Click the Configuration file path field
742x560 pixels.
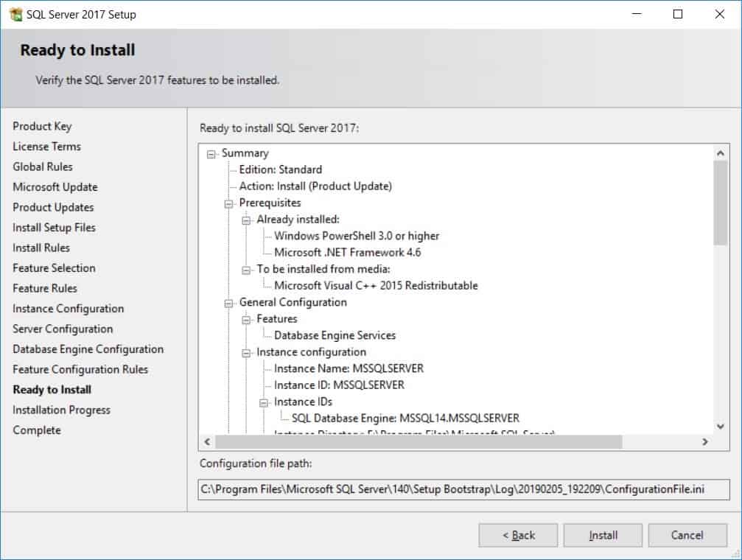pos(463,489)
